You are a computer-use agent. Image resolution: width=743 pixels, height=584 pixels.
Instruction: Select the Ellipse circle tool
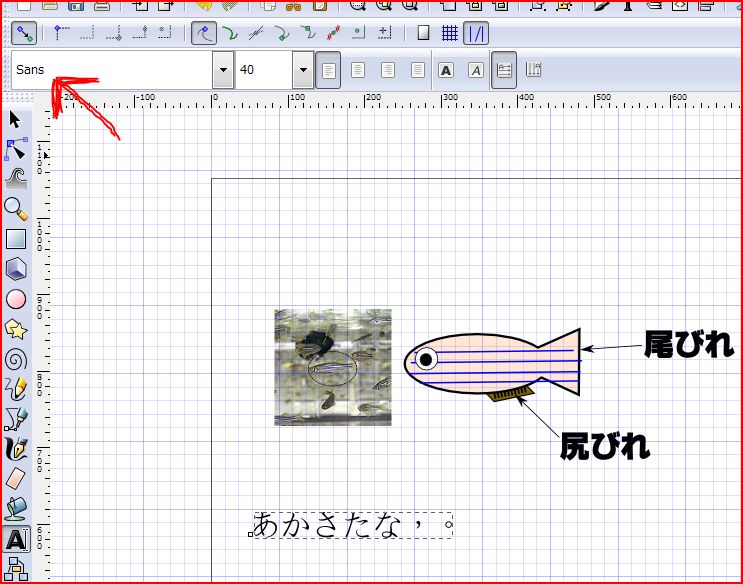(16, 299)
